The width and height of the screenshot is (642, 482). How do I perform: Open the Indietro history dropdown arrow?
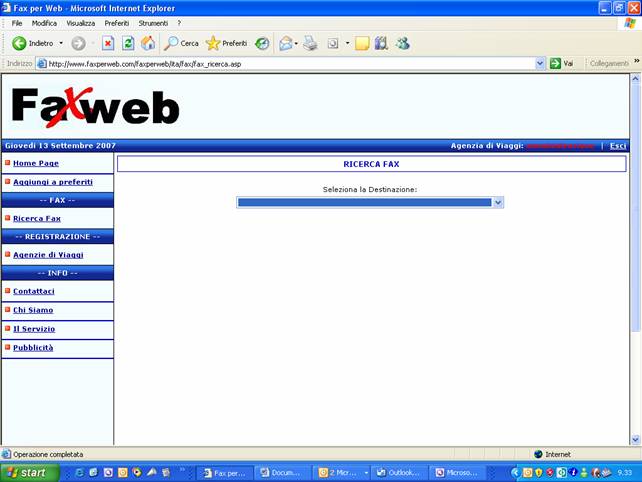tap(61, 43)
